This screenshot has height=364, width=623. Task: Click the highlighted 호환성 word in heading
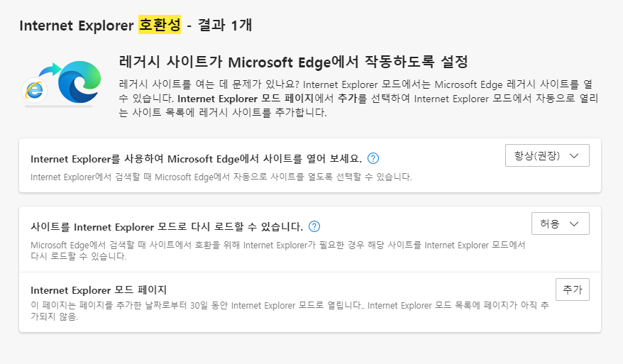(x=160, y=25)
